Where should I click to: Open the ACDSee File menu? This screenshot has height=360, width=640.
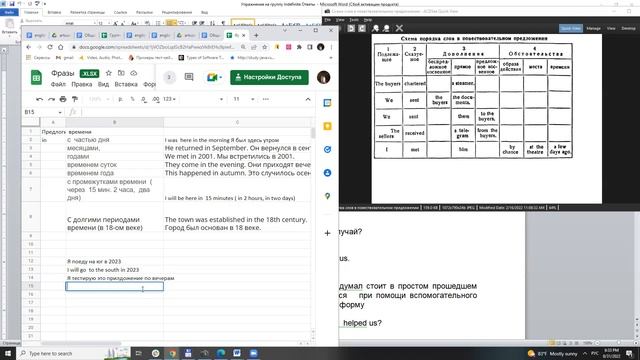(328, 20)
